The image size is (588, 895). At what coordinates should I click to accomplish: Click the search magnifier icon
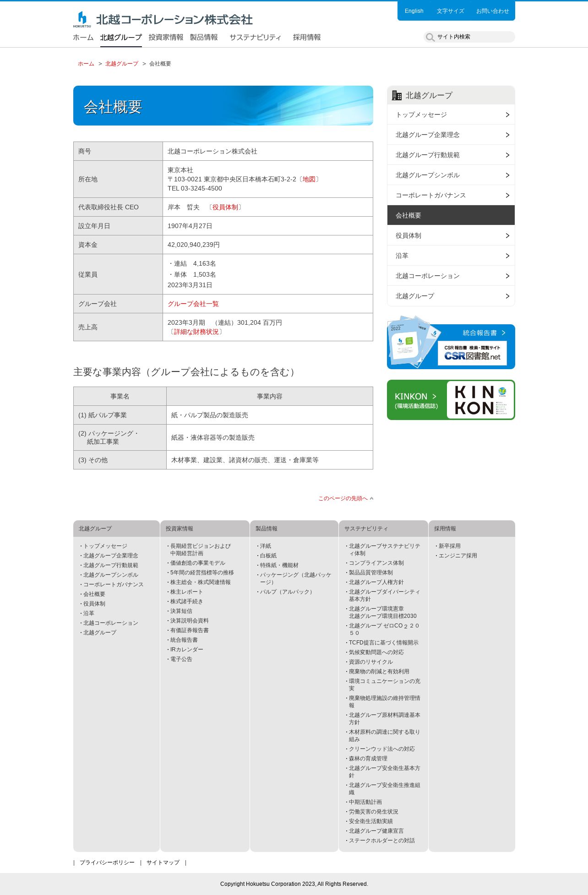click(x=430, y=37)
